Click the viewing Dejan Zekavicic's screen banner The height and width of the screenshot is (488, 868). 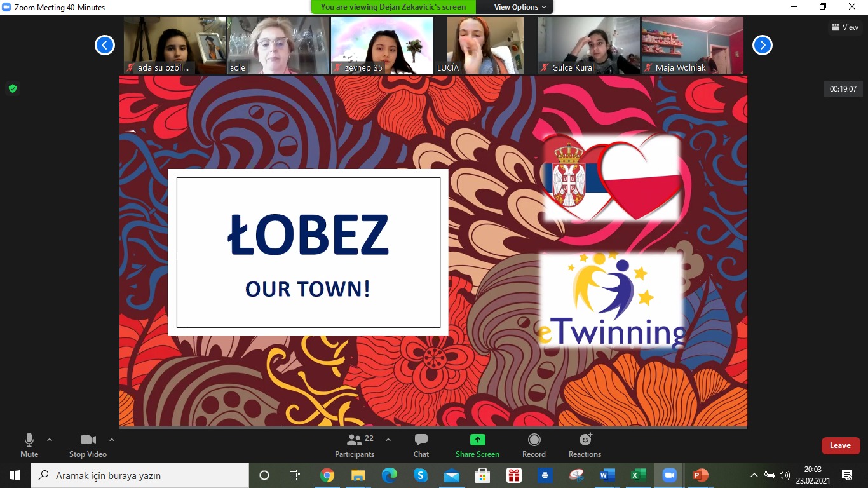click(x=393, y=7)
